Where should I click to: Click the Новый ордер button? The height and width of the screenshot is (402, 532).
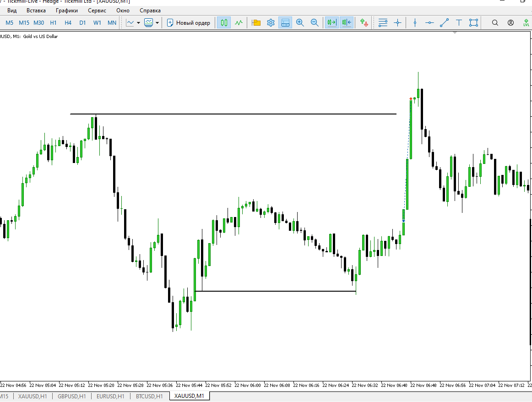189,22
